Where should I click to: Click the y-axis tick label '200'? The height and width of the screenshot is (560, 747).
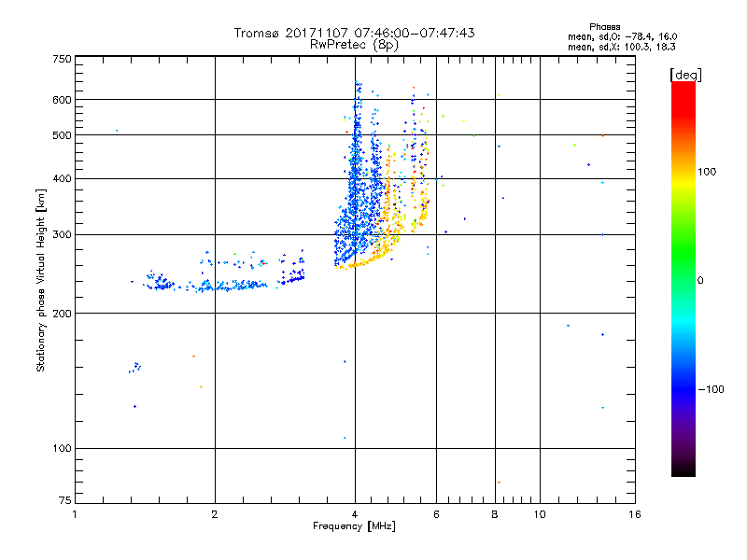point(63,314)
